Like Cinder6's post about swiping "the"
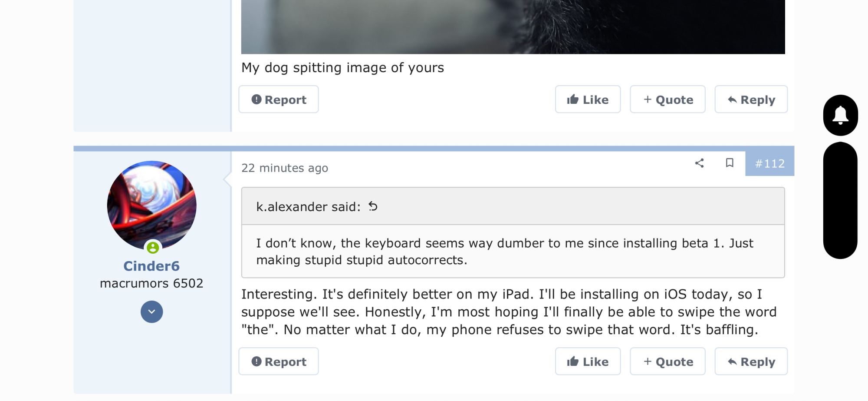The image size is (868, 401). pyautogui.click(x=588, y=361)
